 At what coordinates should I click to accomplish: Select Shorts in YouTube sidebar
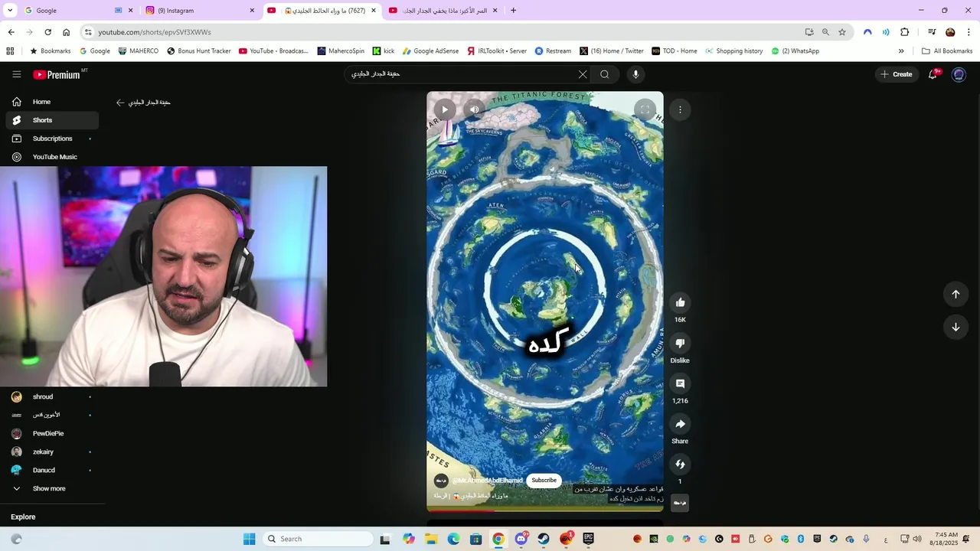pyautogui.click(x=51, y=120)
